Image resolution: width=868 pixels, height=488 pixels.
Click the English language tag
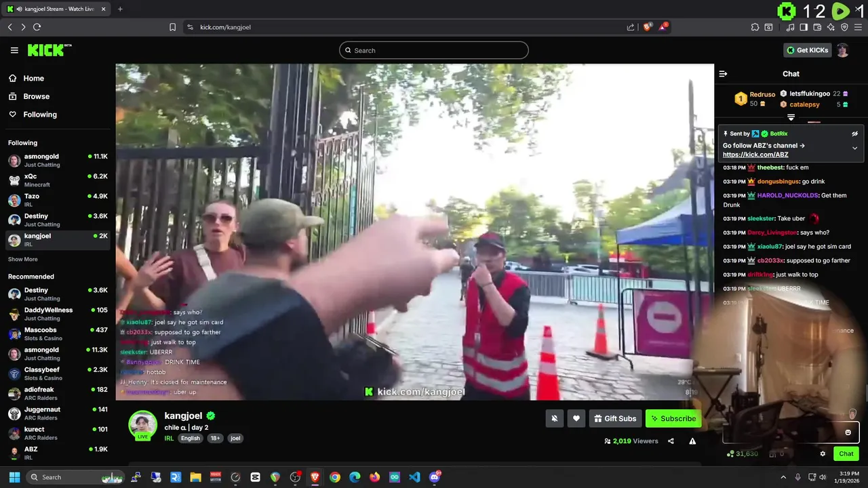point(191,439)
